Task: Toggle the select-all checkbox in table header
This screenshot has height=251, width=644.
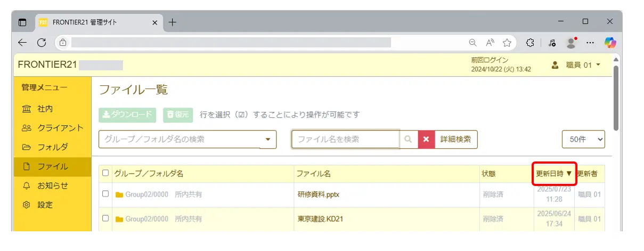Action: (105, 173)
